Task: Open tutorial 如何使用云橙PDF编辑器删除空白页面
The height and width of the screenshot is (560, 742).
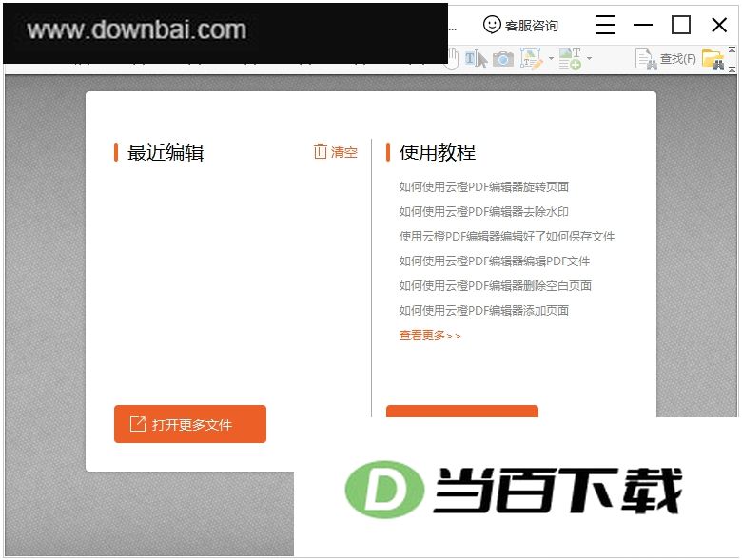Action: (496, 285)
